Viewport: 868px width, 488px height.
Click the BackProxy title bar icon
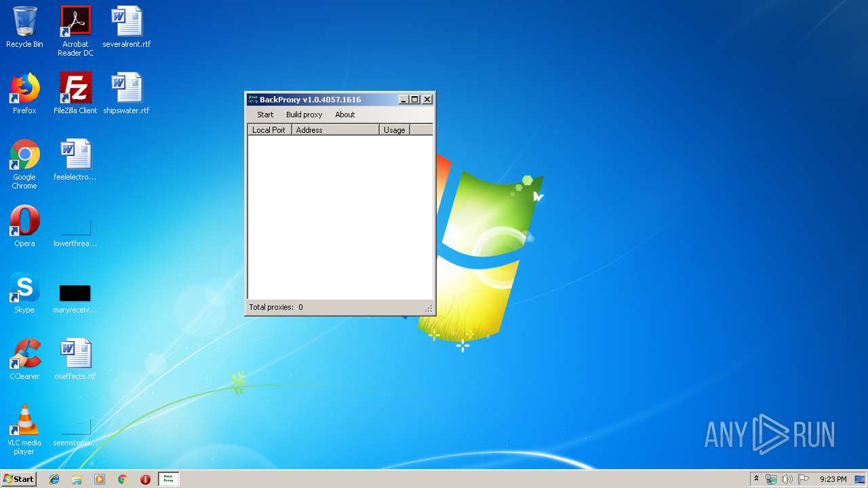pyautogui.click(x=252, y=100)
